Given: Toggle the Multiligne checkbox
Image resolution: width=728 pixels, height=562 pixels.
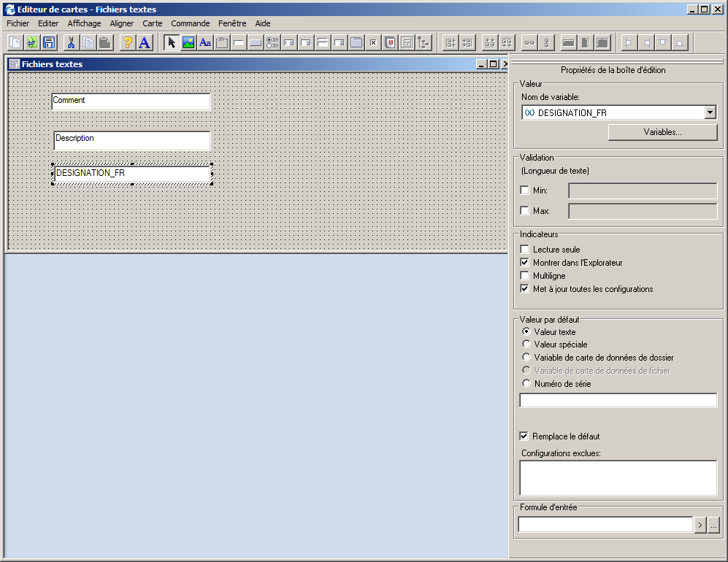Looking at the screenshot, I should (525, 275).
